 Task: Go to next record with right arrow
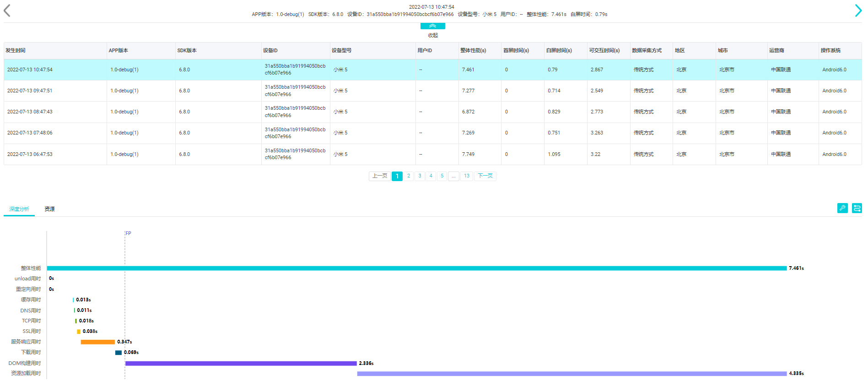(858, 11)
